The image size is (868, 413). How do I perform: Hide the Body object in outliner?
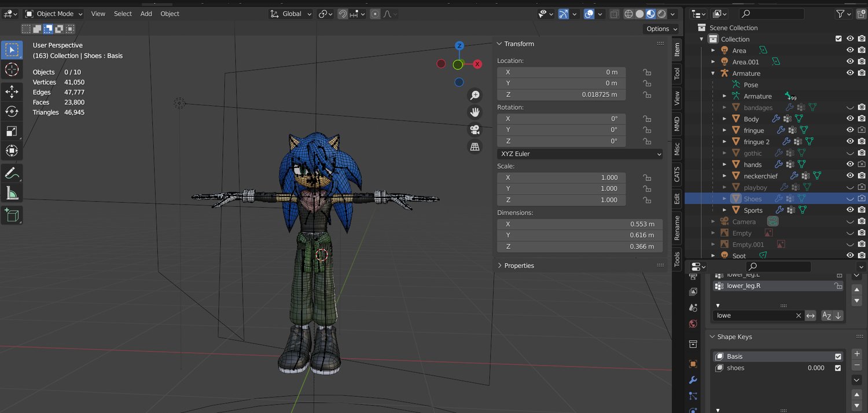click(850, 119)
